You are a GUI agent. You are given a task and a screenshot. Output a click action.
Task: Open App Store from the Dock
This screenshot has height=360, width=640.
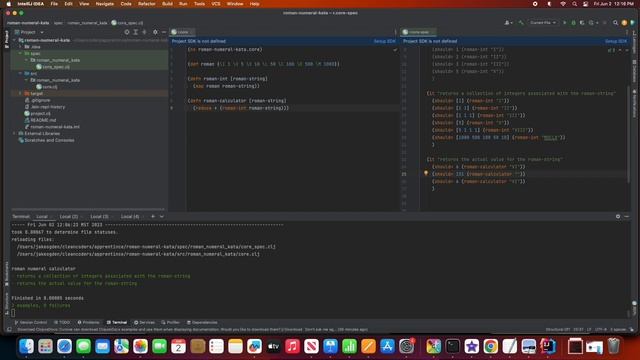[x=387, y=347]
